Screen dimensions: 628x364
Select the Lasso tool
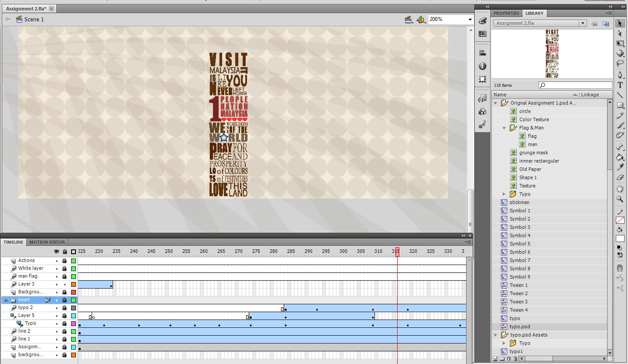click(620, 63)
